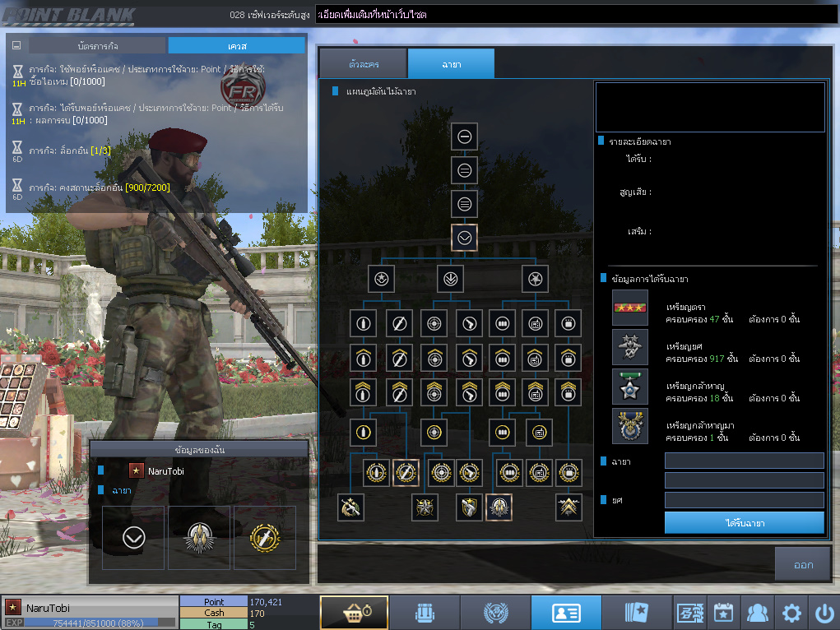Click the first equipped title slot with chevron
The image size is (840, 630).
pyautogui.click(x=133, y=538)
